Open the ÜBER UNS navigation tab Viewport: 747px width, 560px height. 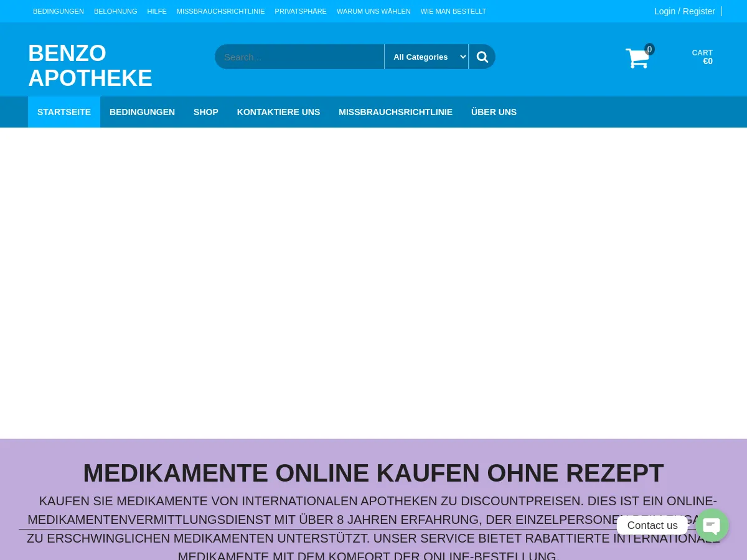(494, 112)
